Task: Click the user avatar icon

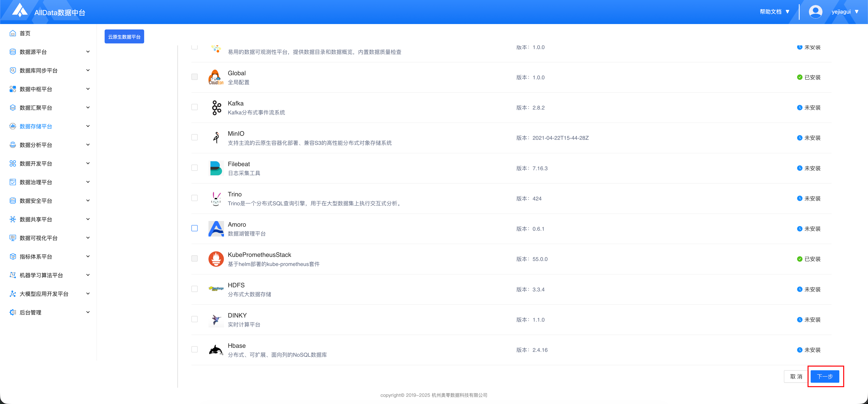Action: point(815,12)
